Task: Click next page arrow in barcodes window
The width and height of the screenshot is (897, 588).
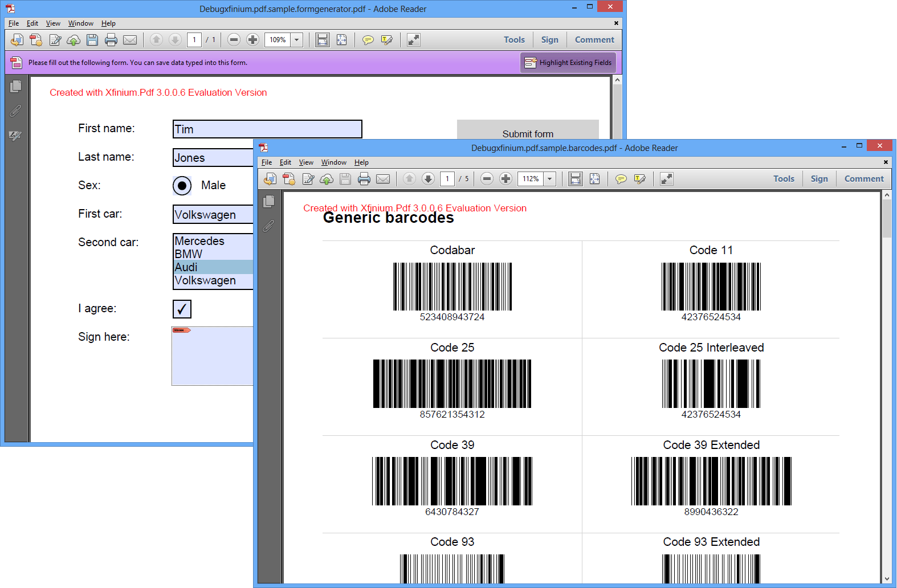Action: pos(428,179)
